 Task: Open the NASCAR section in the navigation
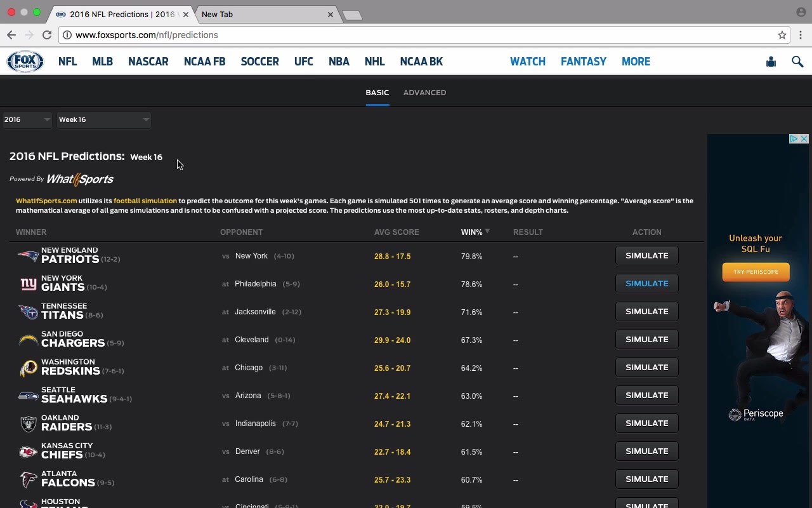click(x=148, y=62)
